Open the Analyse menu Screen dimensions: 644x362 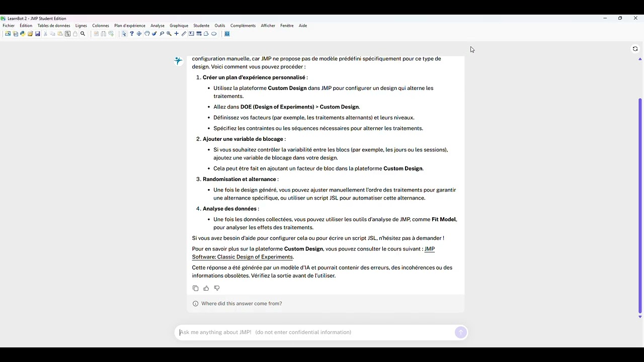coord(157,26)
